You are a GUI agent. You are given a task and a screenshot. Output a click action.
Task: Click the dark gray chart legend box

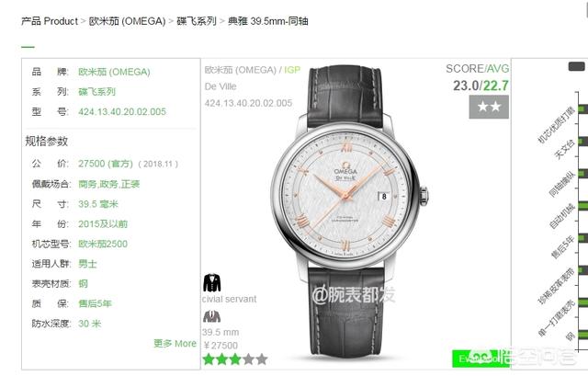(x=577, y=66)
